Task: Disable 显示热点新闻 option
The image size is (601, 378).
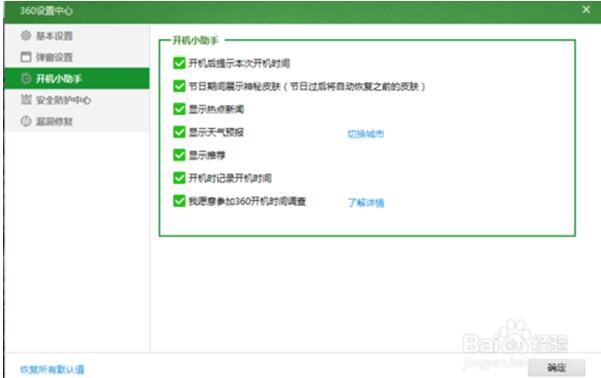Action: 179,109
